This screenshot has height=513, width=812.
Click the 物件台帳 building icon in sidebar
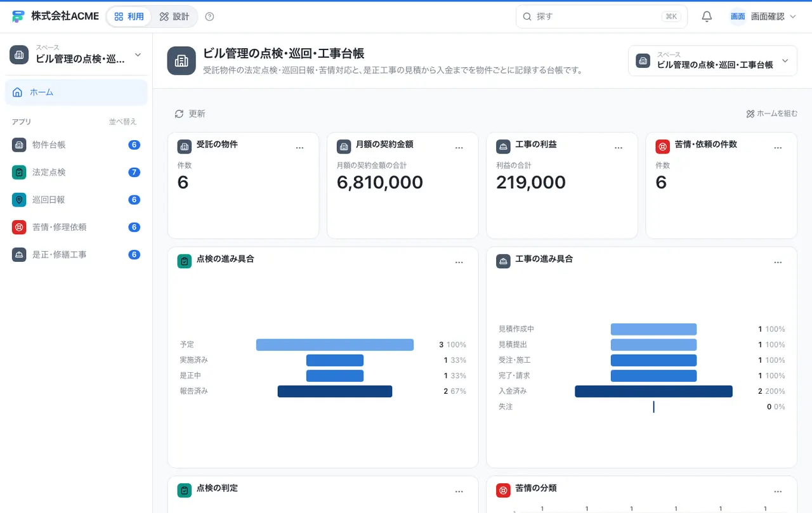tap(19, 145)
